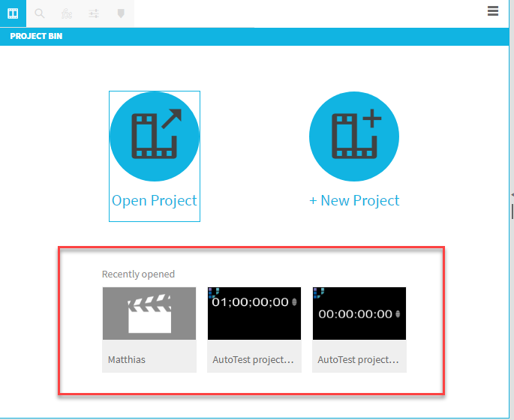Image resolution: width=514 pixels, height=420 pixels.
Task: Open the Matthias project clapperboard thumbnail
Action: [x=149, y=313]
